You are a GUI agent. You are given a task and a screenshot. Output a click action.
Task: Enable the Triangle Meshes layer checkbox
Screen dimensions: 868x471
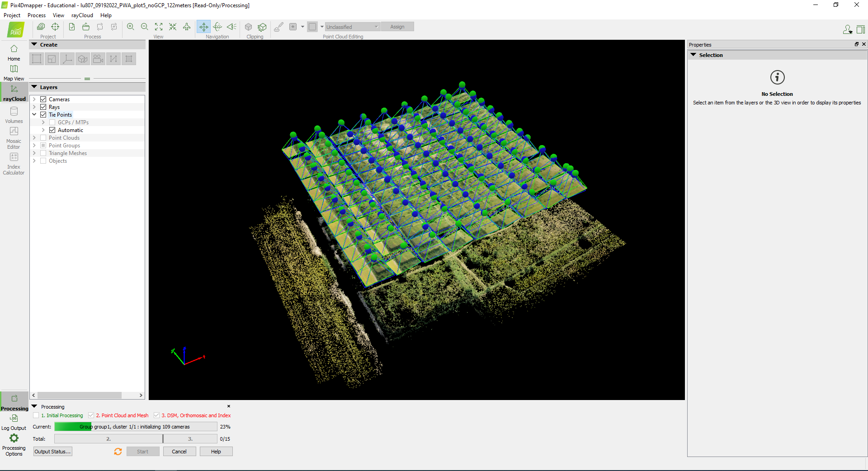pyautogui.click(x=43, y=153)
